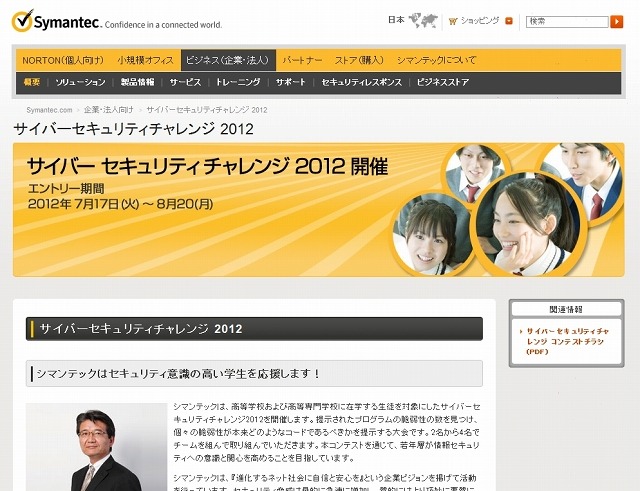
Task: Follow the Symantec.com breadcrumb link
Action: click(49, 110)
